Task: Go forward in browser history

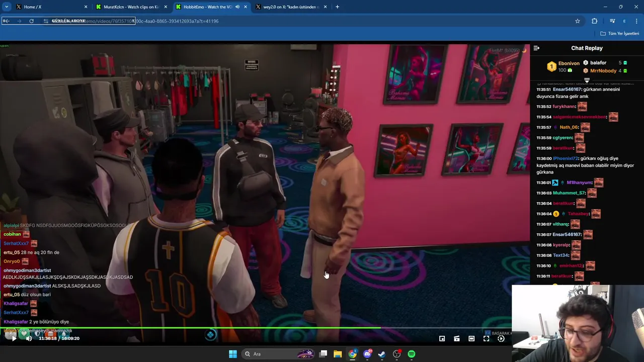Action: coord(19,21)
